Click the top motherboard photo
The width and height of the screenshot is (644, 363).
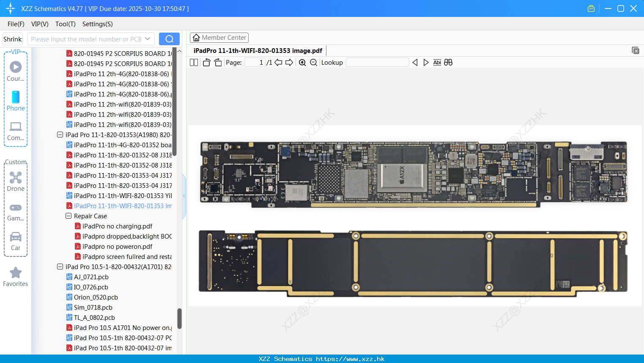(414, 174)
